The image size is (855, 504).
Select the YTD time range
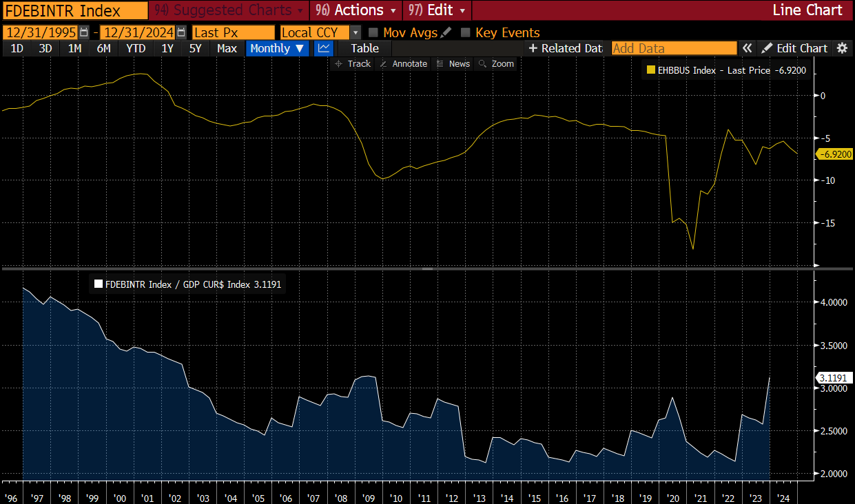click(x=136, y=48)
